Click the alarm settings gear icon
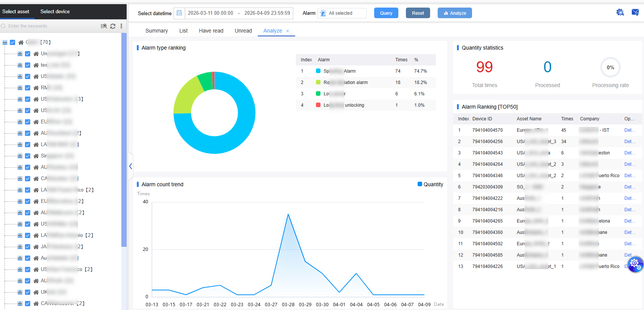 (x=620, y=12)
